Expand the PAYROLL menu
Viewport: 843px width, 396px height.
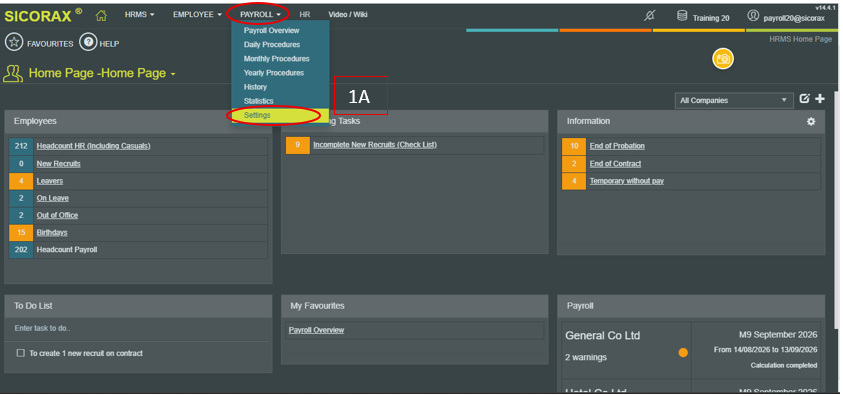pos(260,15)
